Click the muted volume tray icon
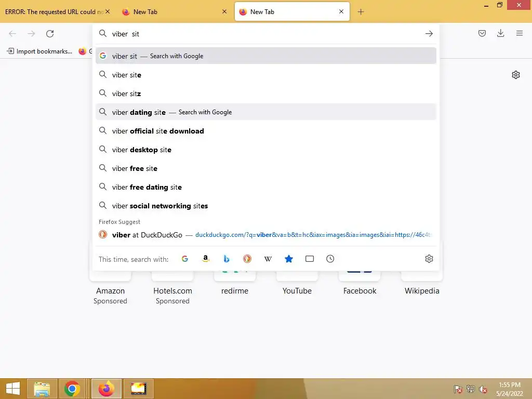 (483, 389)
